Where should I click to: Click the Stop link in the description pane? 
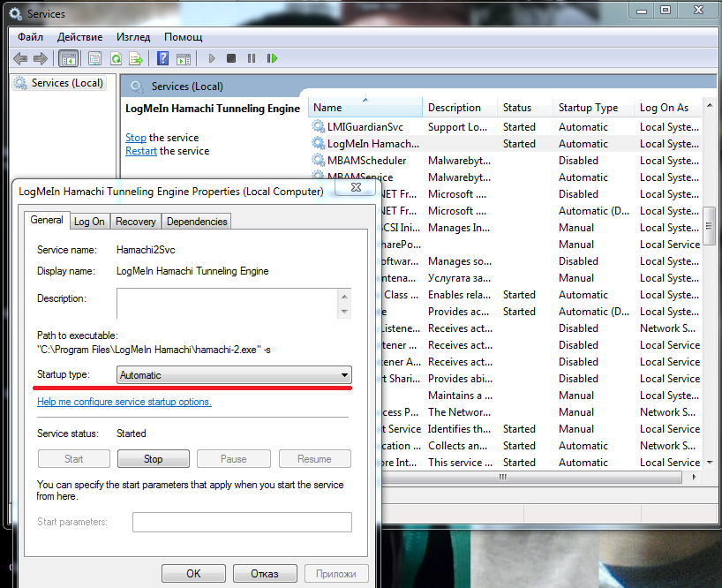click(136, 138)
